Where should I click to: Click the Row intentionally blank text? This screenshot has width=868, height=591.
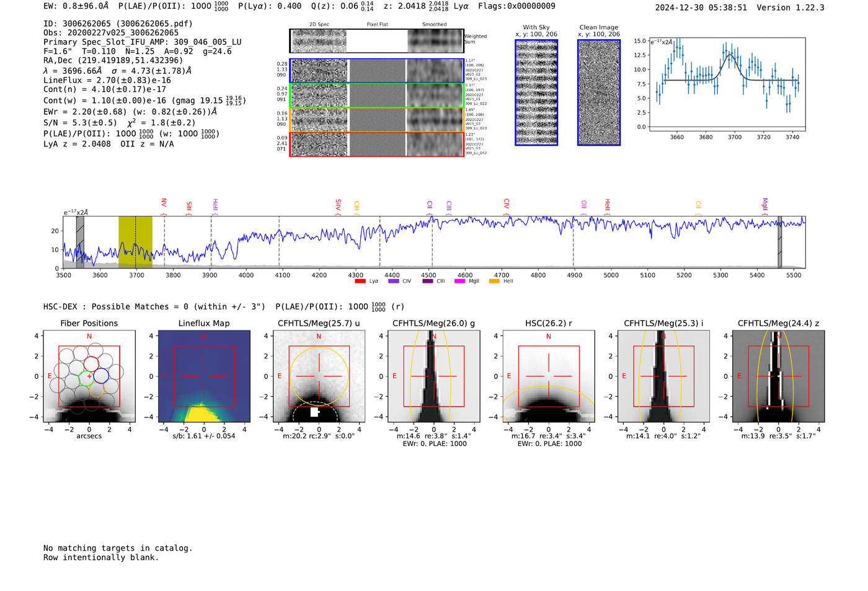pyautogui.click(x=101, y=558)
